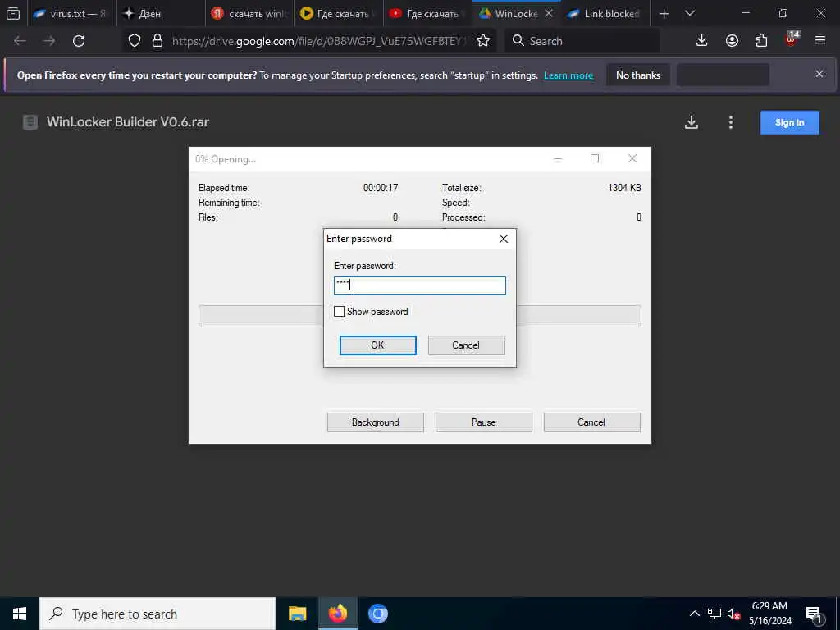Open the Firefox downloads panel
840x630 pixels.
tap(702, 41)
